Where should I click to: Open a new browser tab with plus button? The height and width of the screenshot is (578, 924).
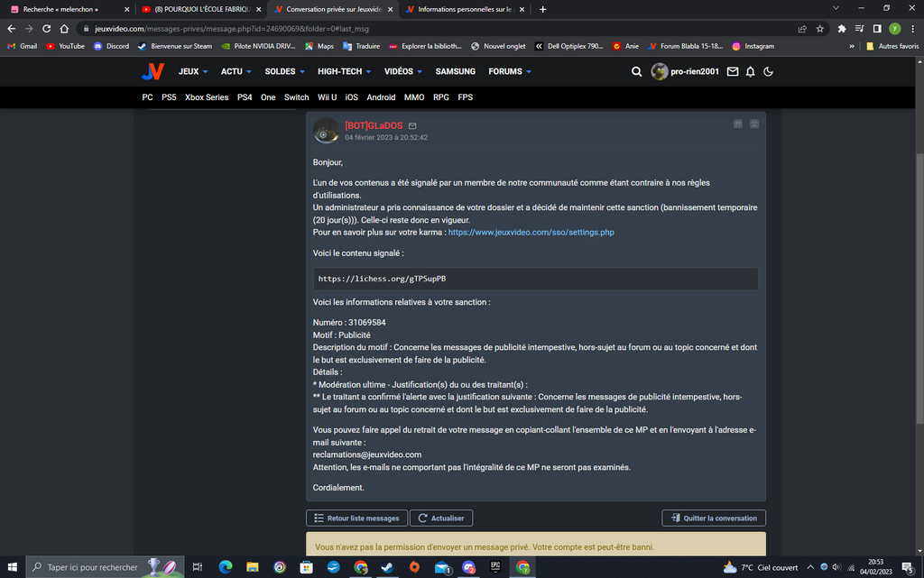point(542,9)
